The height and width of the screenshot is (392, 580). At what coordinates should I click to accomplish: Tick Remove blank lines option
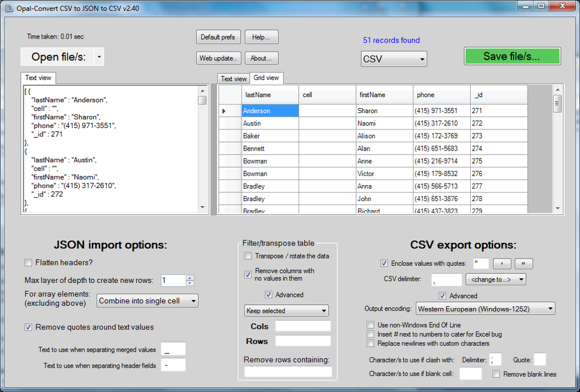[496, 374]
